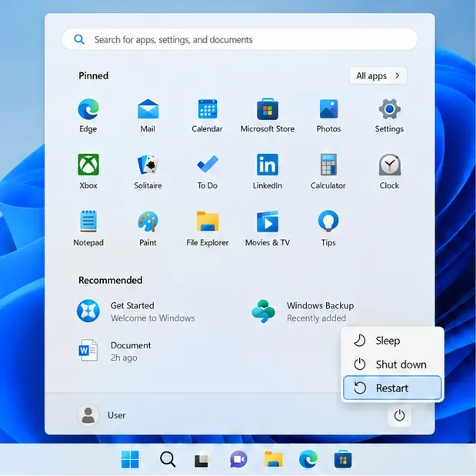Launch the Calendar app
This screenshot has width=476, height=476.
click(208, 115)
